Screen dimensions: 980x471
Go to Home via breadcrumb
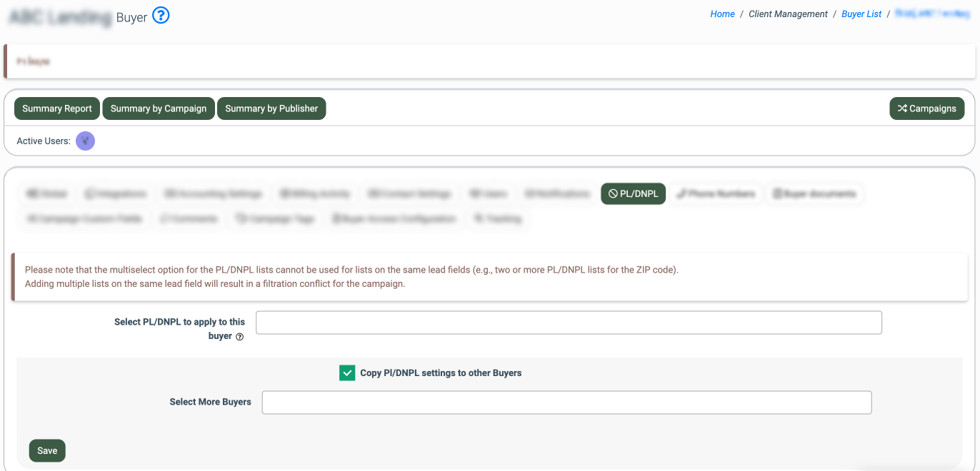[722, 14]
